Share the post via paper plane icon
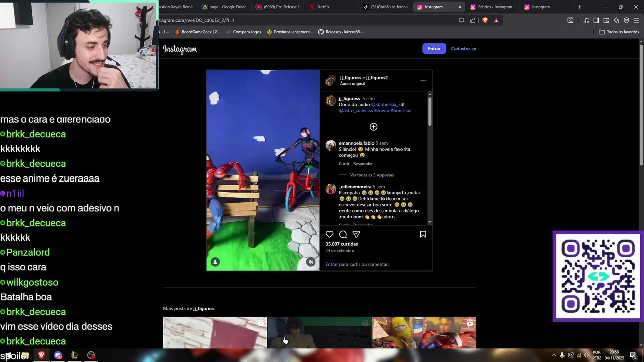This screenshot has height=362, width=644. pos(356,234)
